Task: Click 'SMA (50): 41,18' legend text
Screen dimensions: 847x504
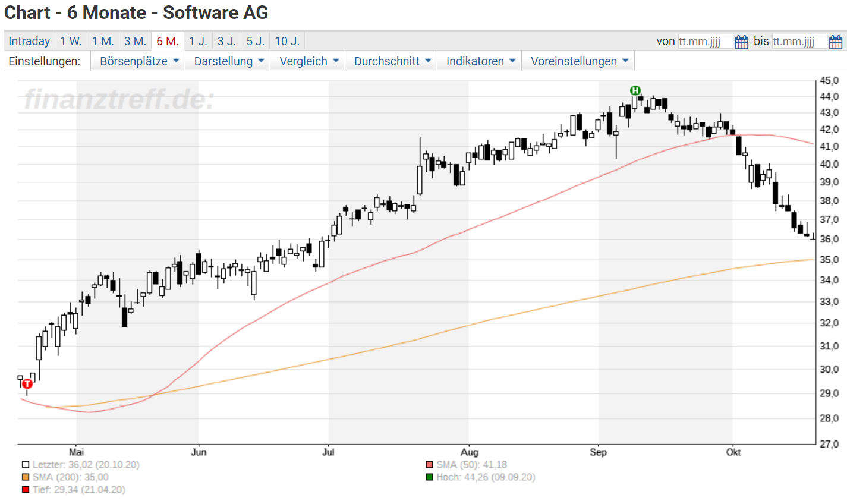Action: click(472, 465)
